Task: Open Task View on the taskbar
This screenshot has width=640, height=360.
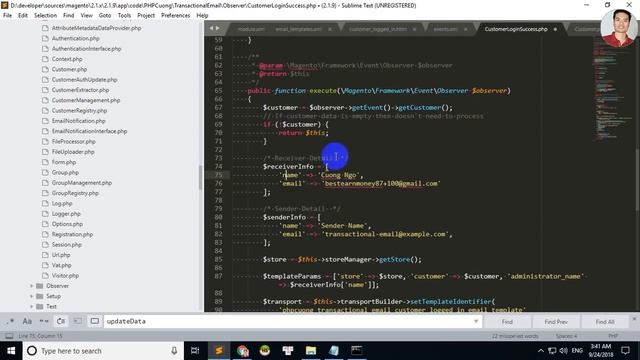Action: (x=195, y=351)
